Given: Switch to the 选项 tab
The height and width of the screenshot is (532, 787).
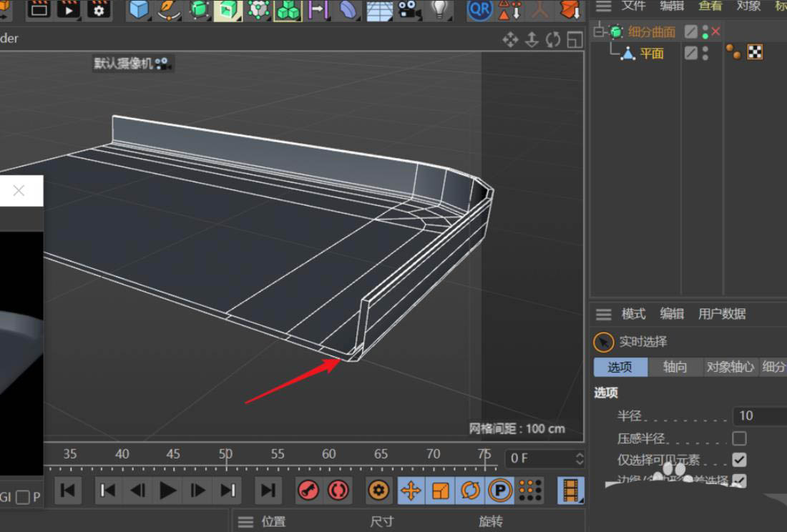Looking at the screenshot, I should [620, 367].
